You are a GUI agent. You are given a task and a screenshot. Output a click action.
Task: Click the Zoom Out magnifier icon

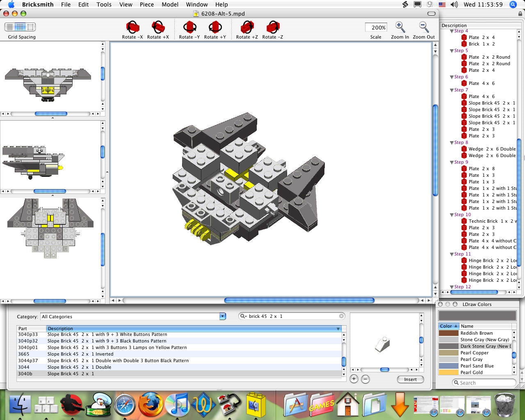tap(424, 27)
